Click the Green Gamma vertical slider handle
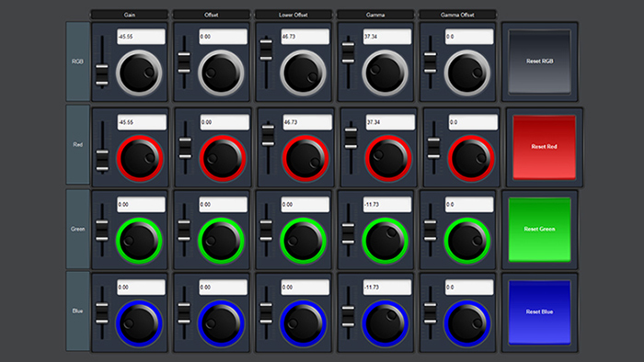This screenshot has width=644, height=362. click(349, 233)
